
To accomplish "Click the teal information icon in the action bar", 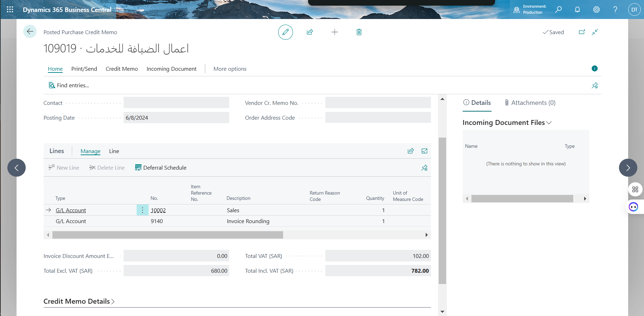I will click(x=595, y=68).
